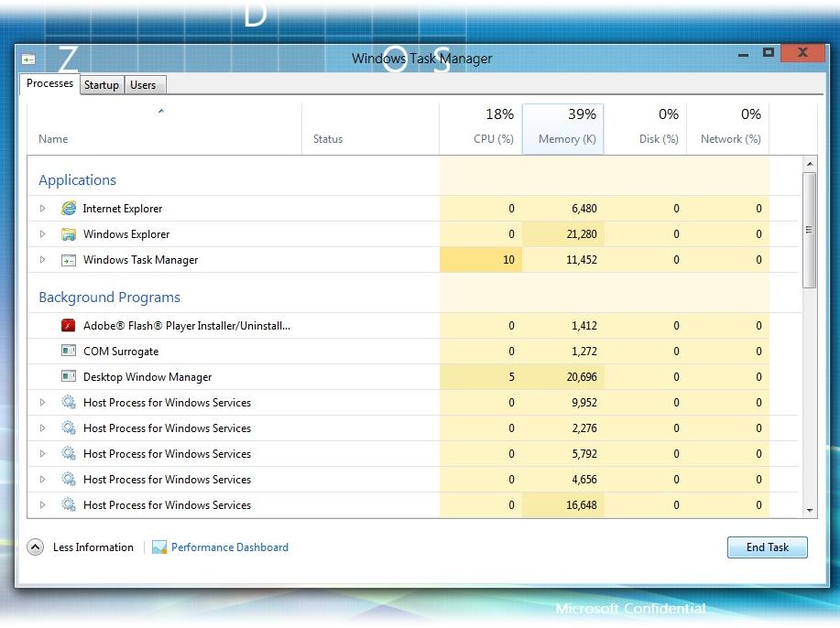This screenshot has height=628, width=840.
Task: Select the Windows Explorer row name
Action: (126, 234)
